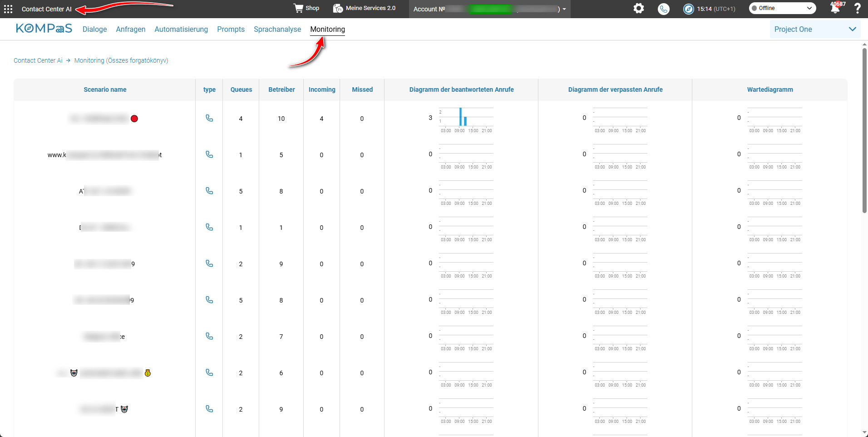
Task: Click the compass time zone icon
Action: point(689,9)
